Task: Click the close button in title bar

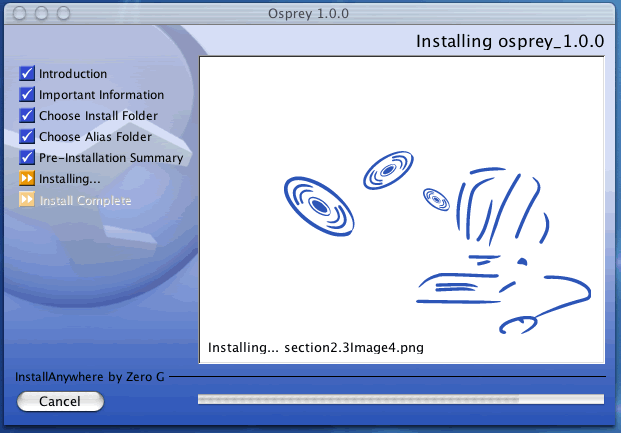Action: pyautogui.click(x=20, y=13)
